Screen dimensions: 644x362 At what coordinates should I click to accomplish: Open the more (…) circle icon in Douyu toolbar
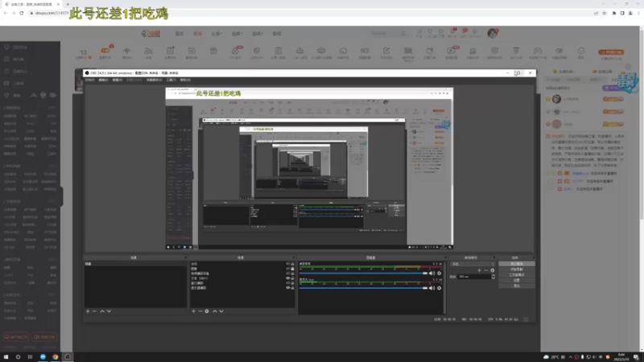580,51
